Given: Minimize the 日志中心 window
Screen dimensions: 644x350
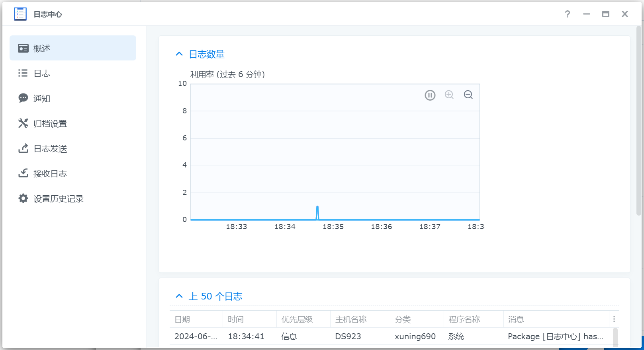Looking at the screenshot, I should 587,14.
